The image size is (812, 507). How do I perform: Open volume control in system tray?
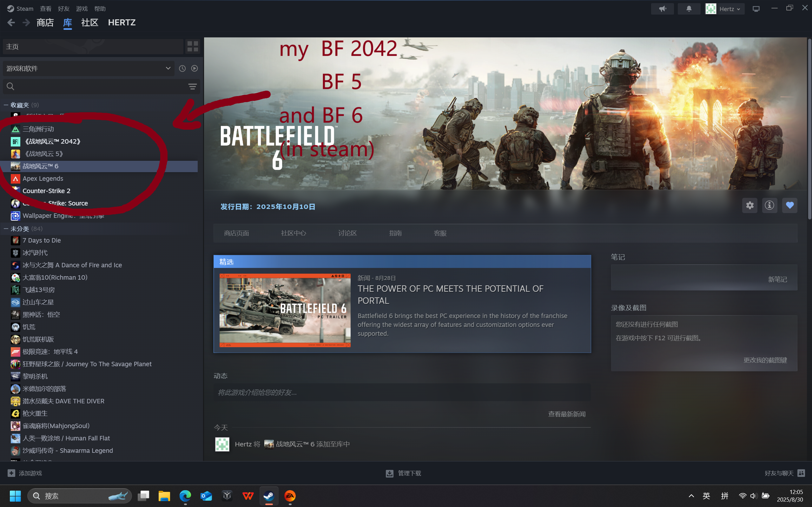[754, 496]
